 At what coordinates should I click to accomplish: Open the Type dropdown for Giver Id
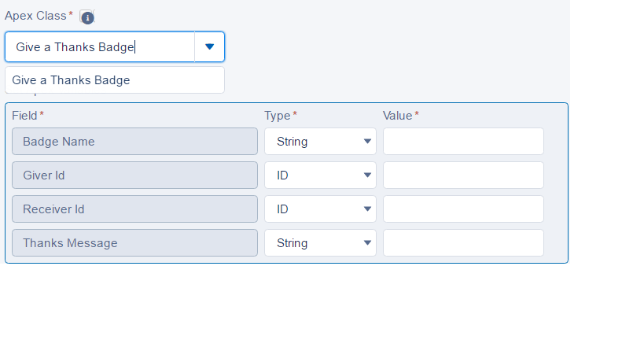coord(320,175)
